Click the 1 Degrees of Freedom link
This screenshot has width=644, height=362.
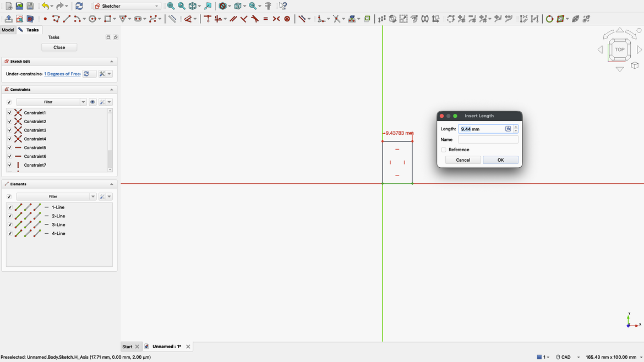(x=62, y=73)
